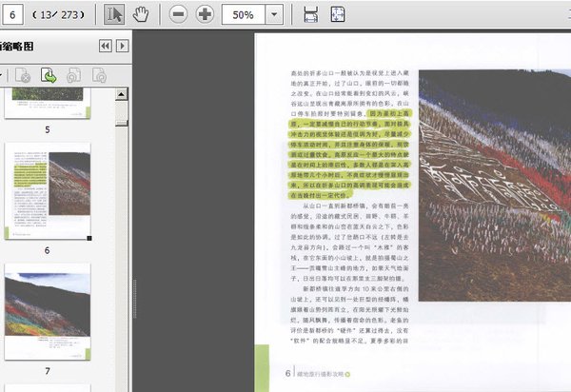Click the insert pages thumbnail panel icon
Viewport: 571px width, 392px height.
[49, 74]
